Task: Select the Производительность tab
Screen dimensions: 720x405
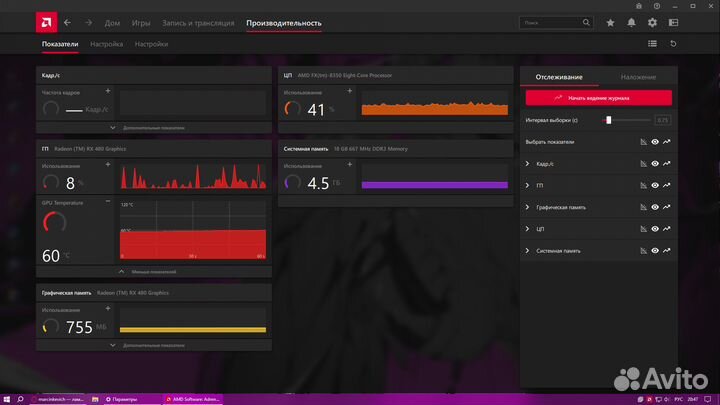Action: pyautogui.click(x=284, y=23)
